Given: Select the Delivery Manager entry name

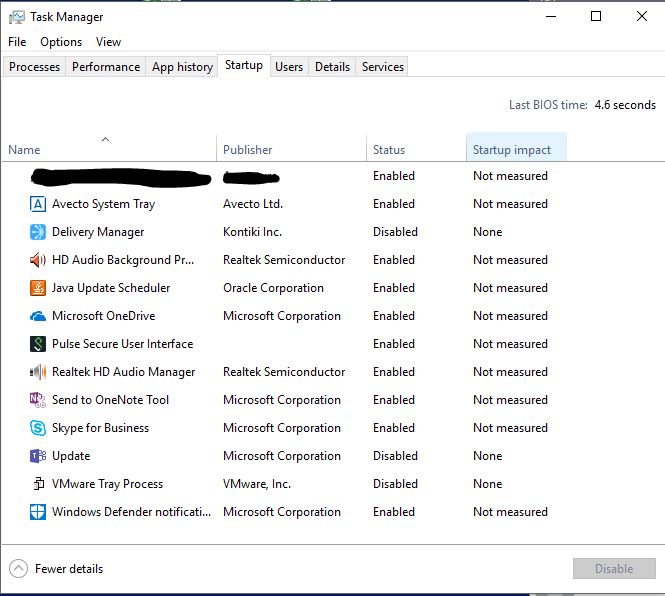Looking at the screenshot, I should 98,232.
